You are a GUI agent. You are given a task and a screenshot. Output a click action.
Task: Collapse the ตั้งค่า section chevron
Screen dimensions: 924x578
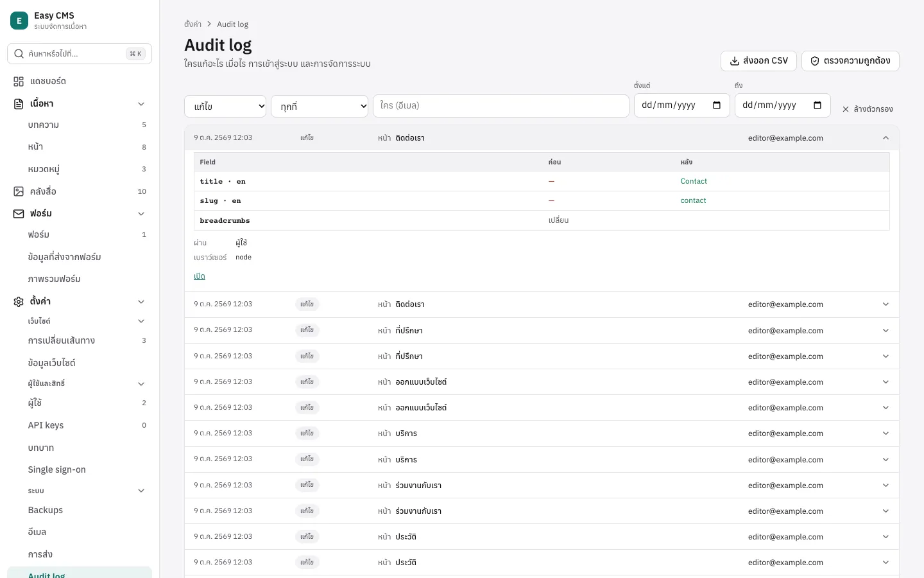(x=141, y=301)
